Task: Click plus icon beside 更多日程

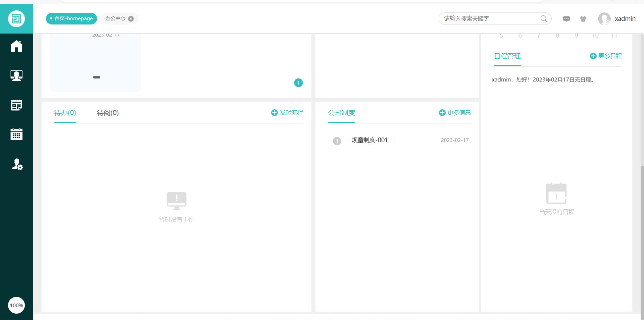Action: click(x=593, y=56)
